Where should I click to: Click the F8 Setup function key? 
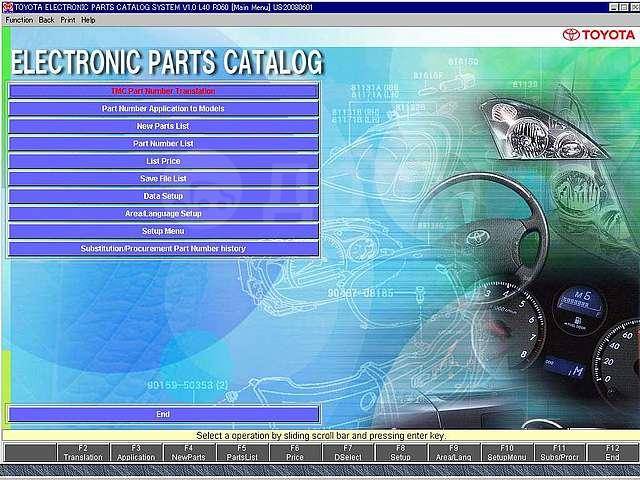pyautogui.click(x=401, y=453)
